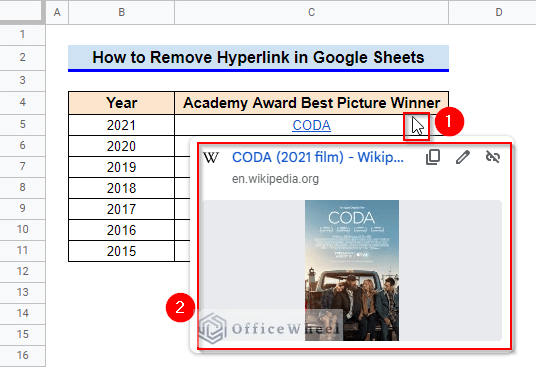536x367 pixels.
Task: Select column B header
Action: click(x=121, y=12)
